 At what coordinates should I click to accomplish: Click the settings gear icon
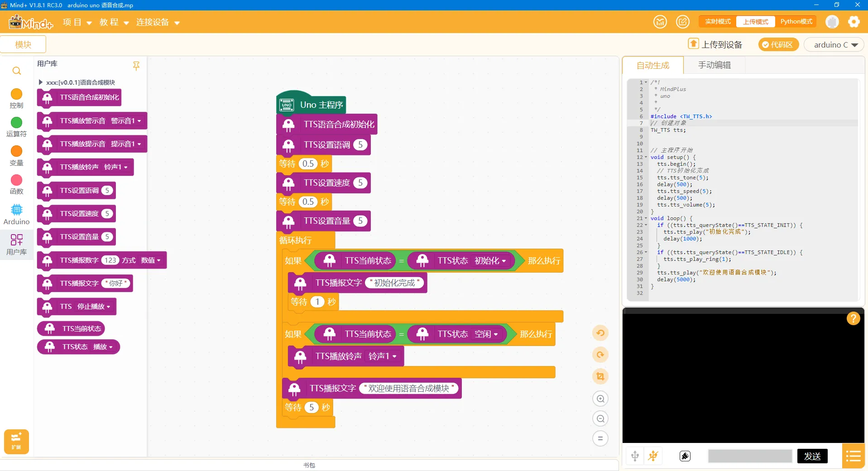tap(854, 22)
